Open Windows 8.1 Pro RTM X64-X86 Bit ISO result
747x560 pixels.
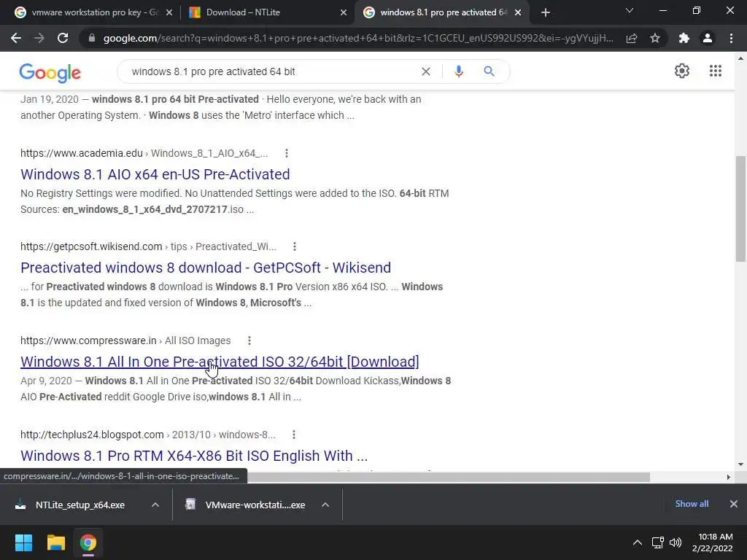[194, 456]
